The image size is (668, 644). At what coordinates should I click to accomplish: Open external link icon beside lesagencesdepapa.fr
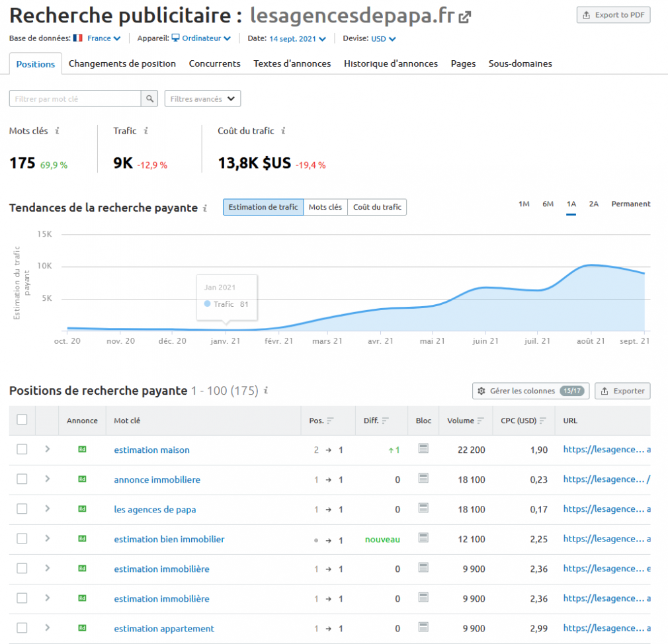(x=465, y=17)
